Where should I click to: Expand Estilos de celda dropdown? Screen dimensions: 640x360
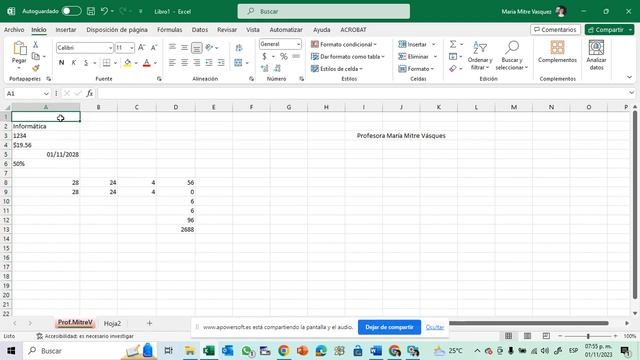click(x=361, y=69)
